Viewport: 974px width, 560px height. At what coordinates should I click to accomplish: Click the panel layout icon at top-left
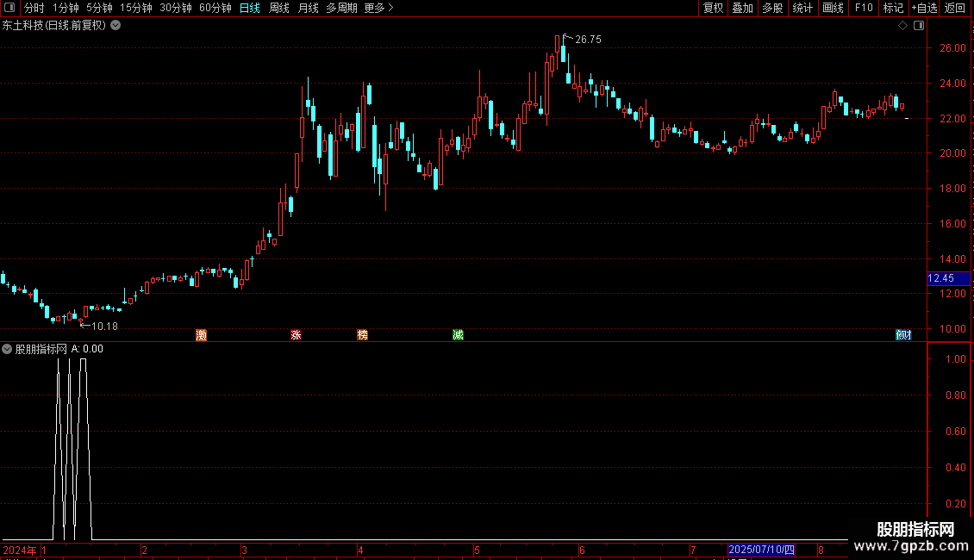coord(9,8)
